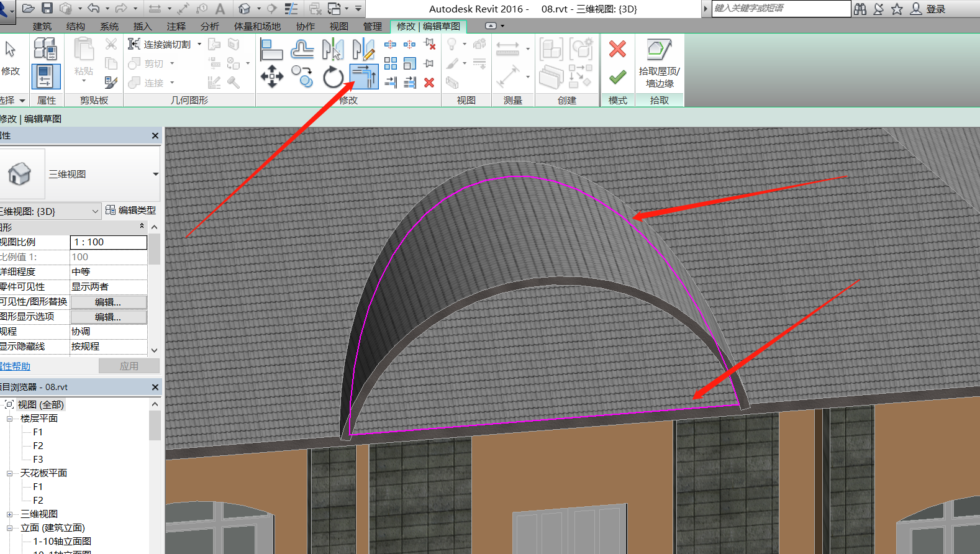The image size is (980, 554).
Task: Click the Save icon in quick access toolbar
Action: pos(47,8)
